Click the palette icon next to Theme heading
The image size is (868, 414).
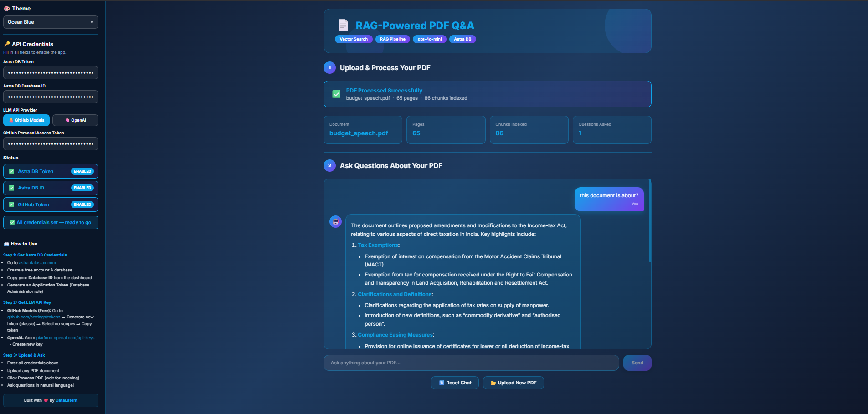[6, 8]
